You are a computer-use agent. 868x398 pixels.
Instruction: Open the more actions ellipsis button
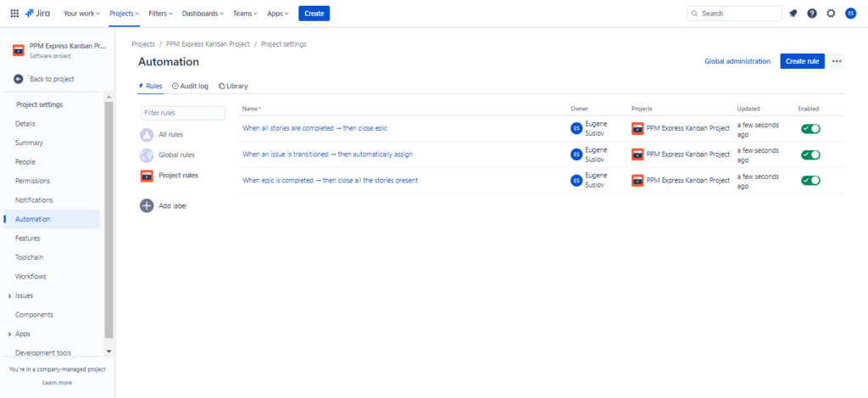837,61
